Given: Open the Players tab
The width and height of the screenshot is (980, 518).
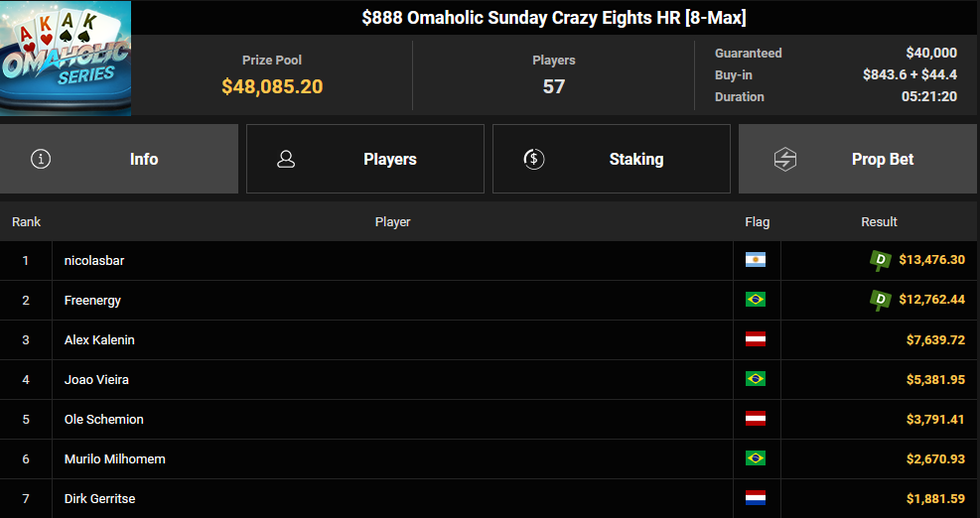Looking at the screenshot, I should 365,159.
